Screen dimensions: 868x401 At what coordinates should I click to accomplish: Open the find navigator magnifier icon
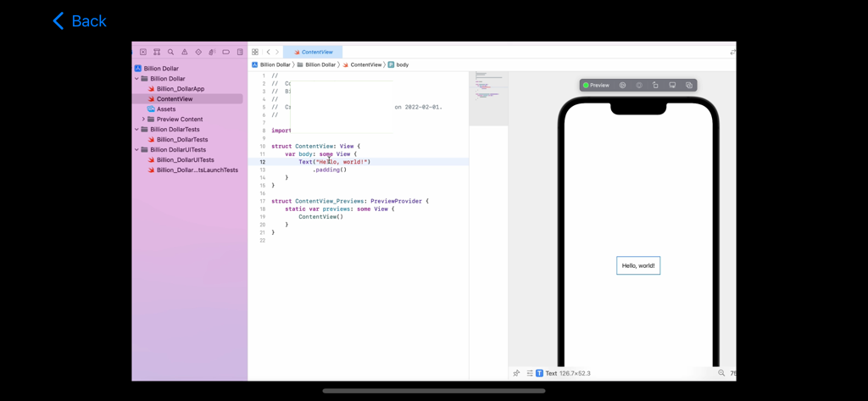[x=170, y=52]
